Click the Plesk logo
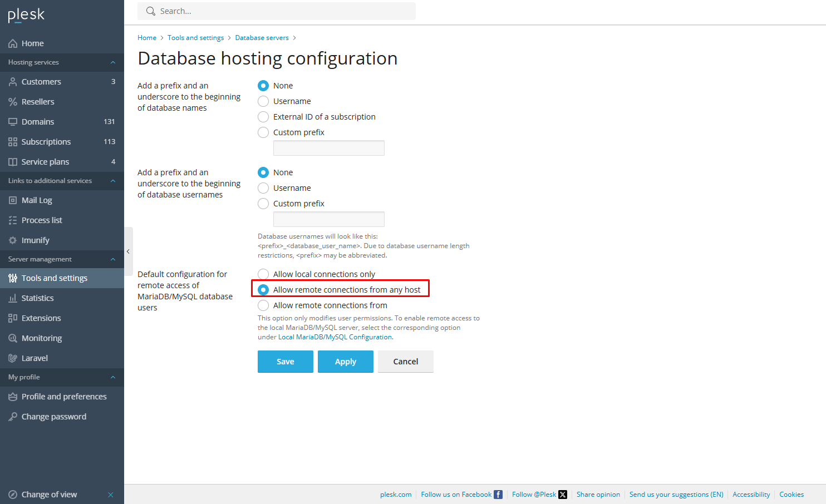Screen dimensions: 826x504 point(26,15)
